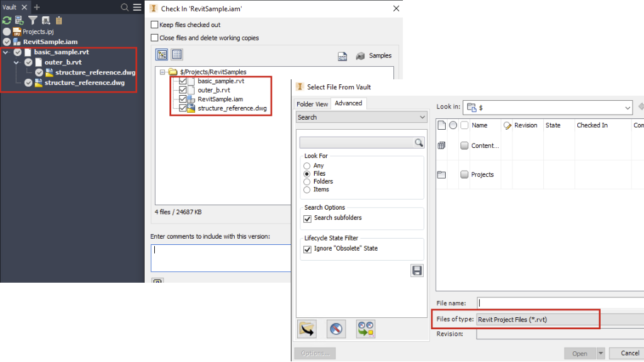Click the Vault panel icon right of the filter
The height and width of the screenshot is (362, 644).
(x=46, y=20)
